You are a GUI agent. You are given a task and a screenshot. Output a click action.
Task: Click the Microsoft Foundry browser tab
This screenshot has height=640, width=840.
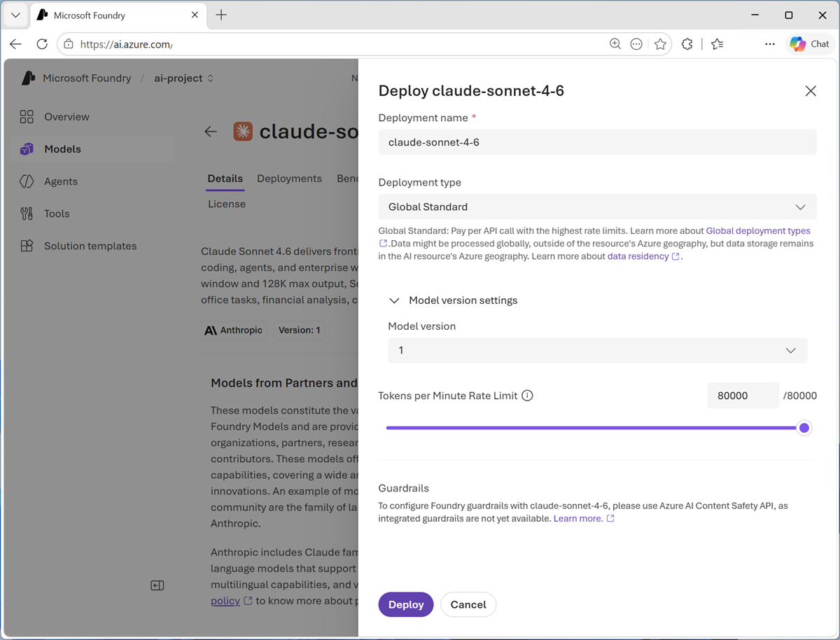(x=118, y=15)
